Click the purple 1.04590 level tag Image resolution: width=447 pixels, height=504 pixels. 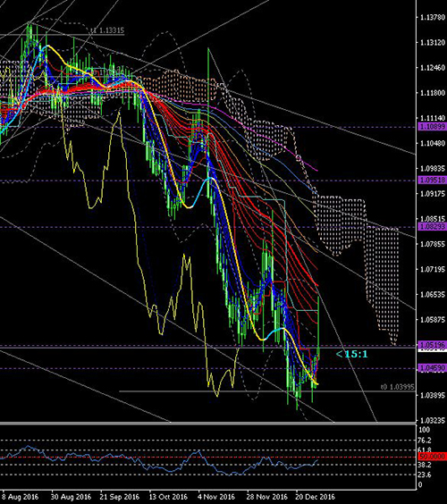pyautogui.click(x=432, y=368)
